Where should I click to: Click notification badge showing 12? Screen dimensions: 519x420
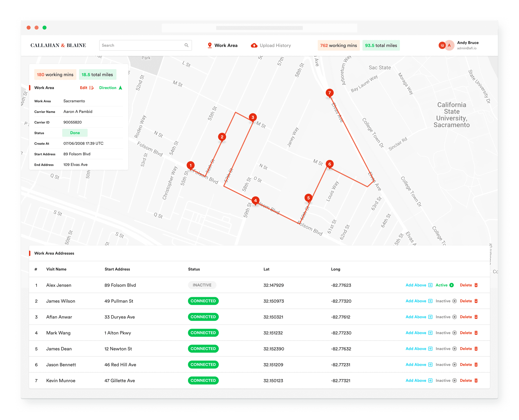point(442,45)
